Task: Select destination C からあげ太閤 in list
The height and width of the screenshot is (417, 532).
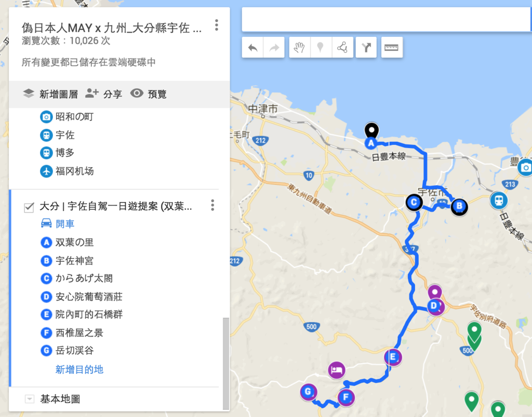Action: coord(77,278)
